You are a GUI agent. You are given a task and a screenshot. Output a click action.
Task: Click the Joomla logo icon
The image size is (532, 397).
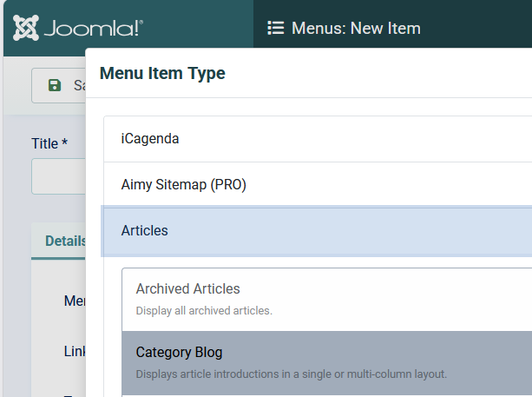(26, 28)
